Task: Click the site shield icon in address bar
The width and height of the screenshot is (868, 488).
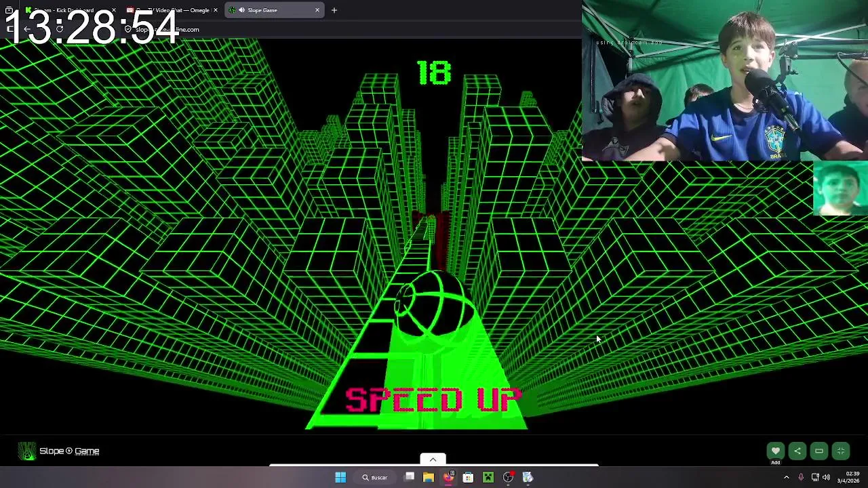Action: [127, 29]
